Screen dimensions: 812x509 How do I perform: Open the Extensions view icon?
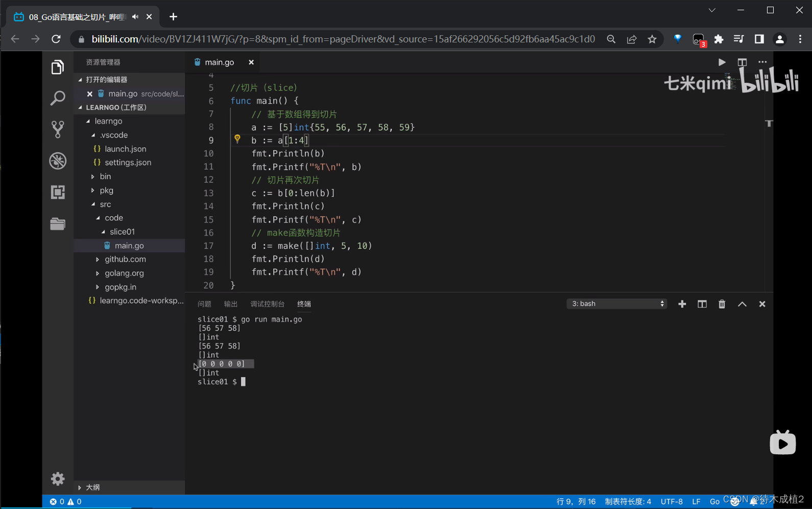pos(58,192)
